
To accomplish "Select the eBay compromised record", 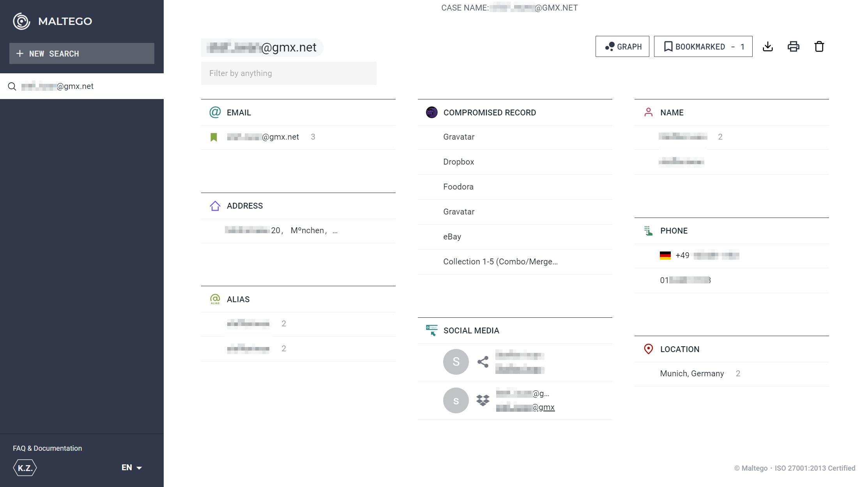I will point(515,237).
